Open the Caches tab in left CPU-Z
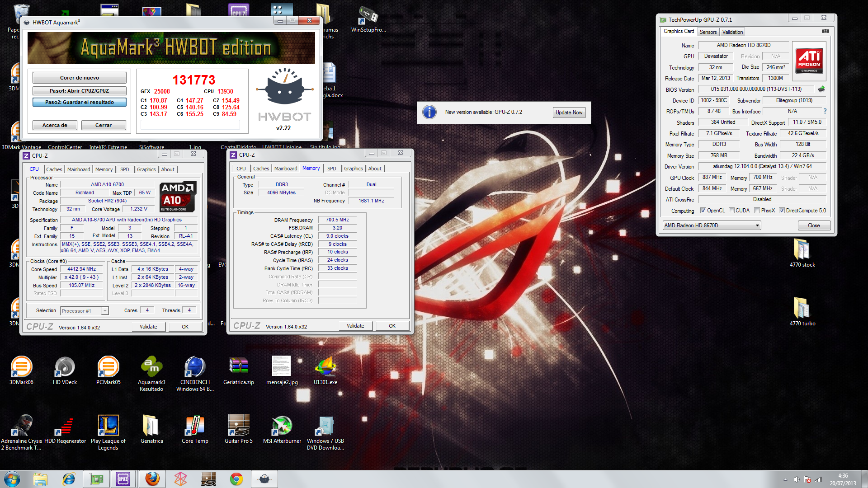This screenshot has height=488, width=868. tap(54, 169)
